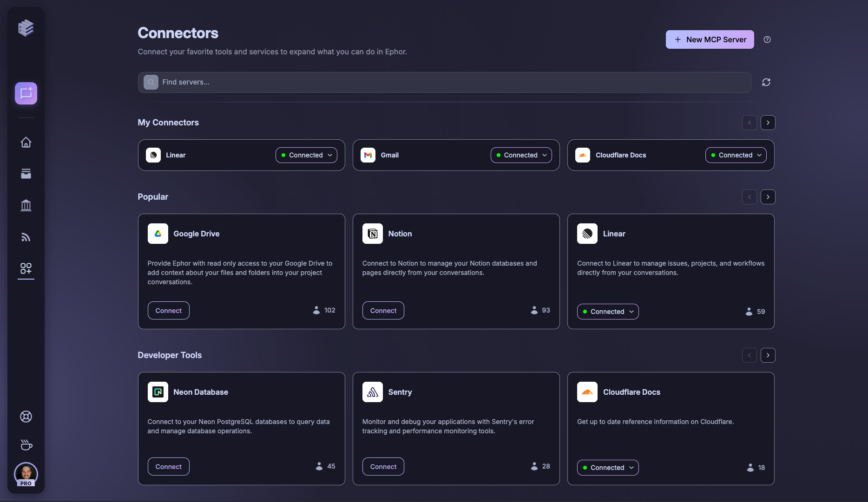Refresh the server list with the refresh icon
Screen dimensions: 868x502
tap(766, 82)
